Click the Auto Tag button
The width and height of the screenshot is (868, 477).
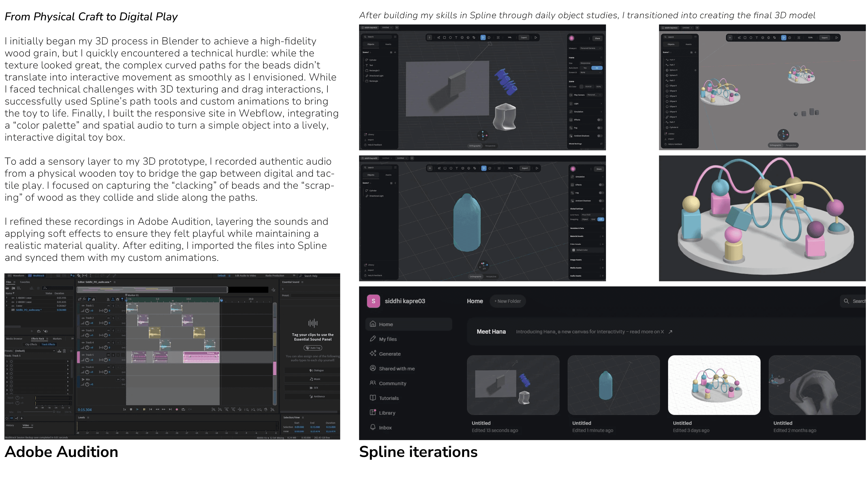313,348
